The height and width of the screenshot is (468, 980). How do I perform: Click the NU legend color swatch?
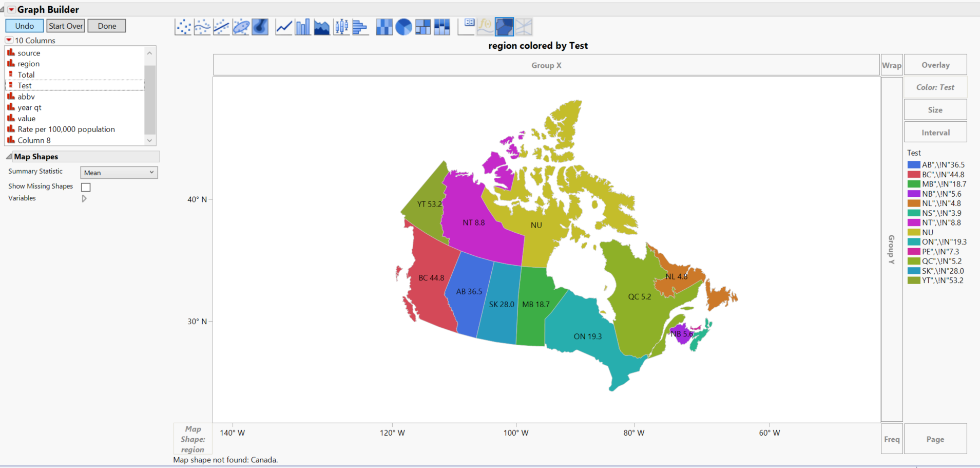[x=913, y=232]
